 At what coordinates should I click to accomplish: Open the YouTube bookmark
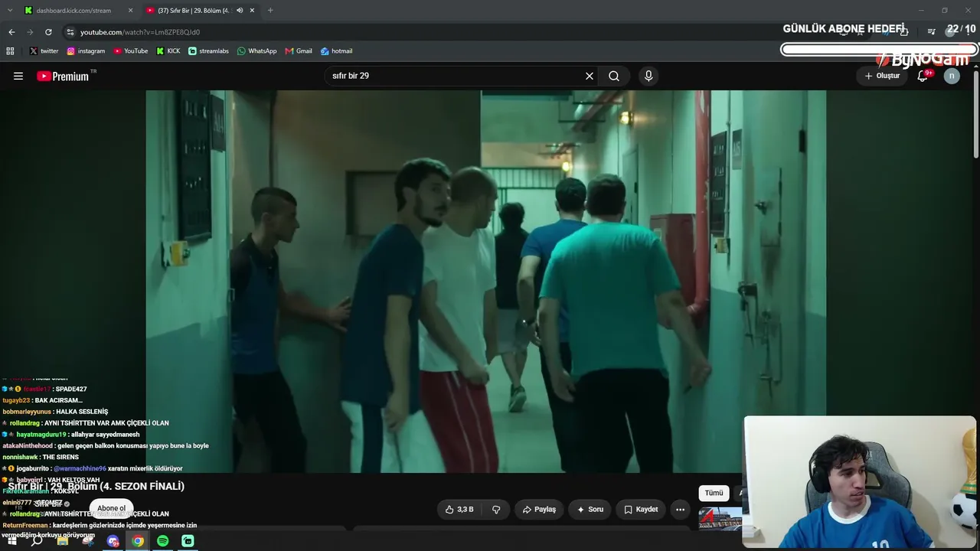(x=131, y=51)
